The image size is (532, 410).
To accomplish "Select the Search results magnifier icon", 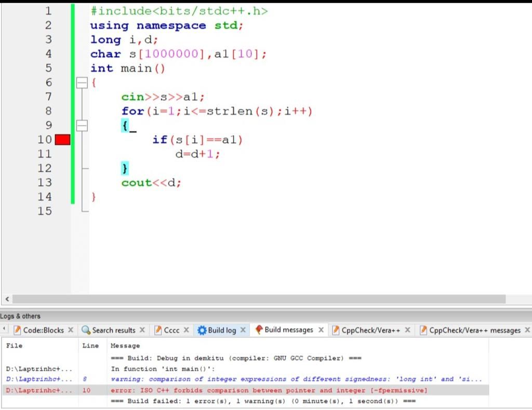I will (x=86, y=330).
